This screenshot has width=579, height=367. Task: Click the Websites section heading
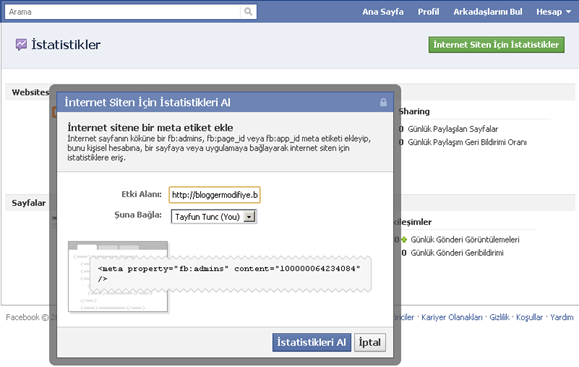(30, 92)
